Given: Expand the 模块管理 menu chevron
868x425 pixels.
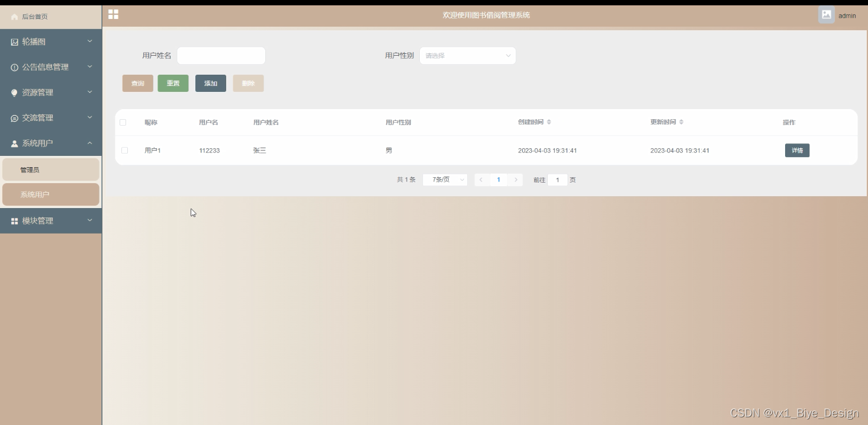Looking at the screenshot, I should point(90,221).
